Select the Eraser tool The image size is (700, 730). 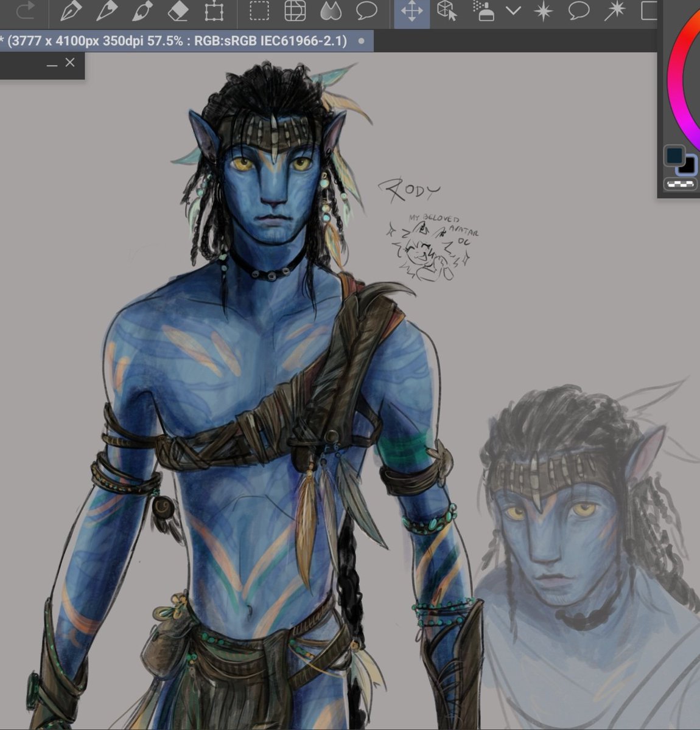pyautogui.click(x=178, y=11)
